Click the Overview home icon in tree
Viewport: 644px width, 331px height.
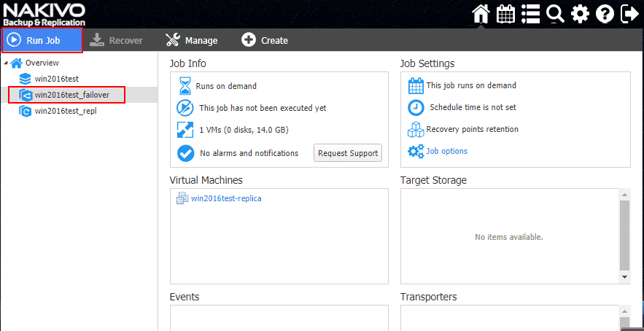(17, 63)
